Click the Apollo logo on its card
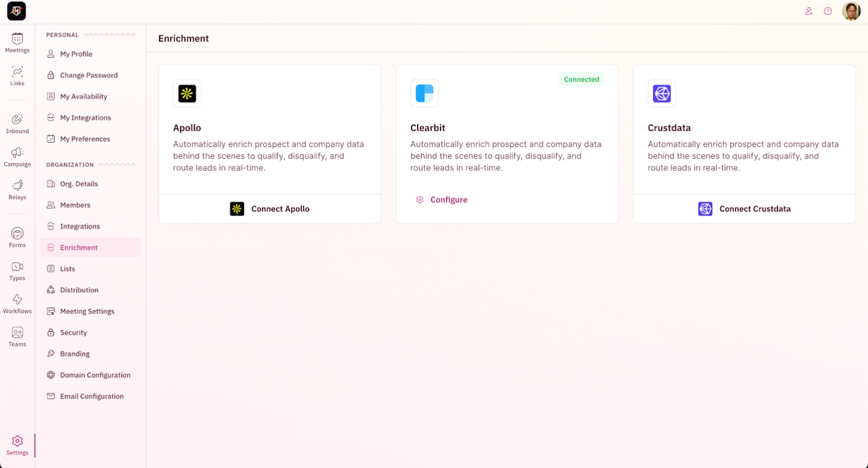Viewport: 868px width, 468px height. click(x=187, y=94)
